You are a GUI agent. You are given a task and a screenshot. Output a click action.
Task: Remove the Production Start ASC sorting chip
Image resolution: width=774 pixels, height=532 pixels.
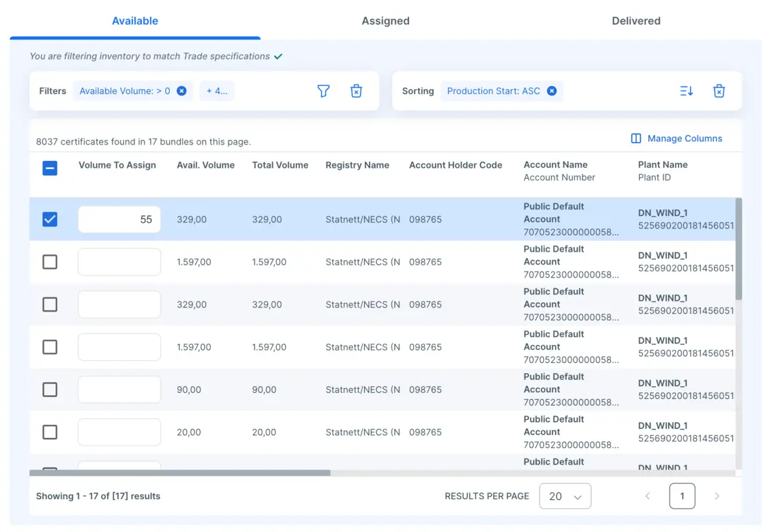point(552,91)
